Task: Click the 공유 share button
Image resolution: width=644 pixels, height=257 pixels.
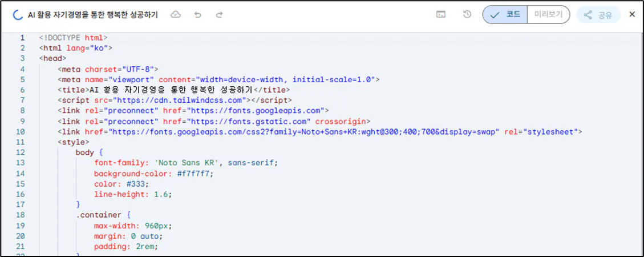Action: point(598,15)
